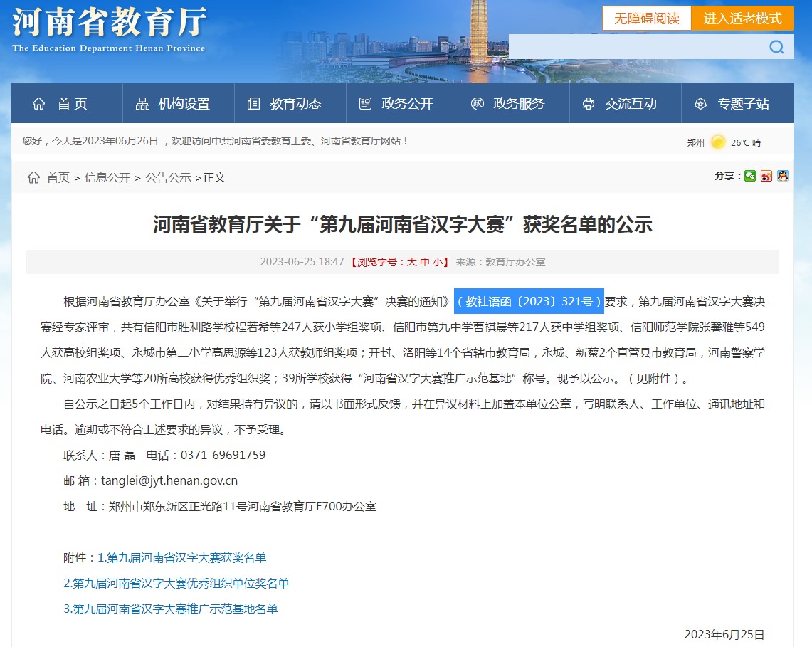This screenshot has width=812, height=647.
Task: Set browsing font size to 小
Action: (x=438, y=262)
